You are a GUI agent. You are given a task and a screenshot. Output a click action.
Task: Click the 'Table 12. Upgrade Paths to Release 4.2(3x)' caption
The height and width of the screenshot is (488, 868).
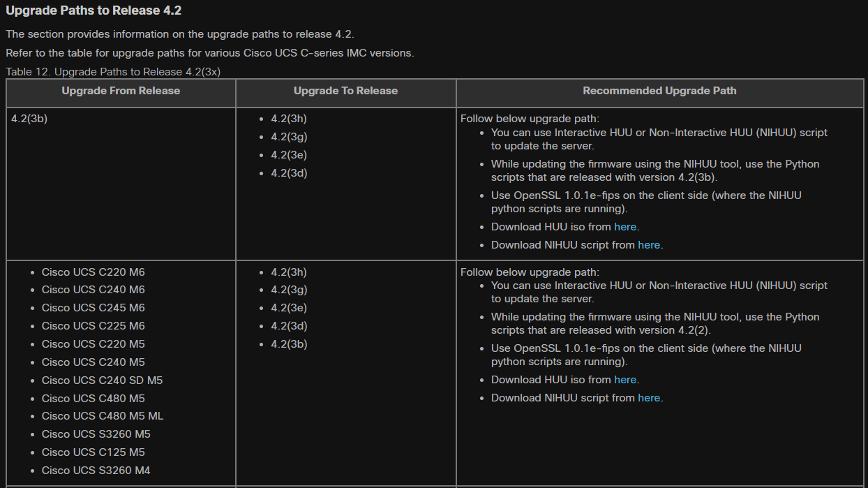pos(113,72)
